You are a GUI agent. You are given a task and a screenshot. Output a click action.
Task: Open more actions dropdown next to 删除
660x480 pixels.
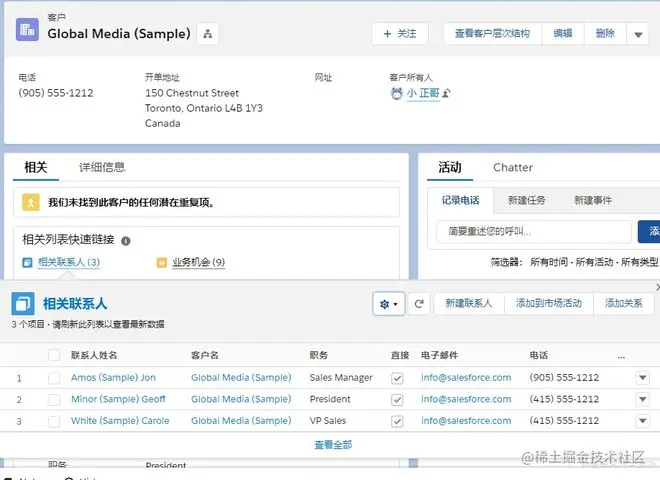(x=638, y=34)
